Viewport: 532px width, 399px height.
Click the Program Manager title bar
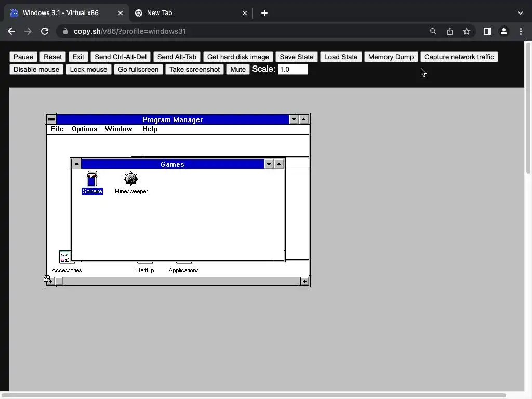click(x=172, y=119)
